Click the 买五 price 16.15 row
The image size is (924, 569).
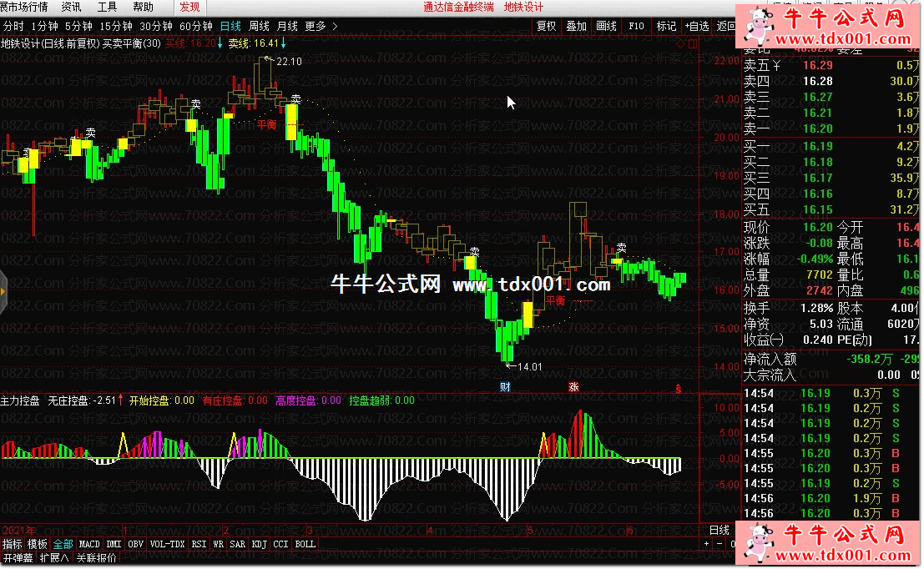pos(833,209)
